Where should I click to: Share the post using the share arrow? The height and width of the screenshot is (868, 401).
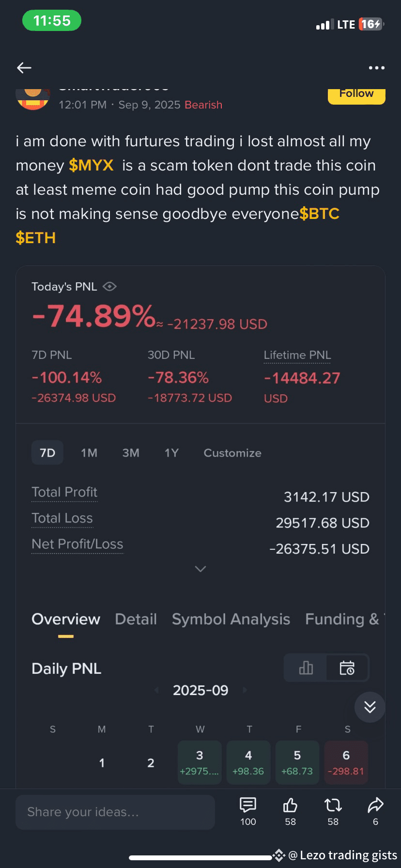[x=375, y=805]
